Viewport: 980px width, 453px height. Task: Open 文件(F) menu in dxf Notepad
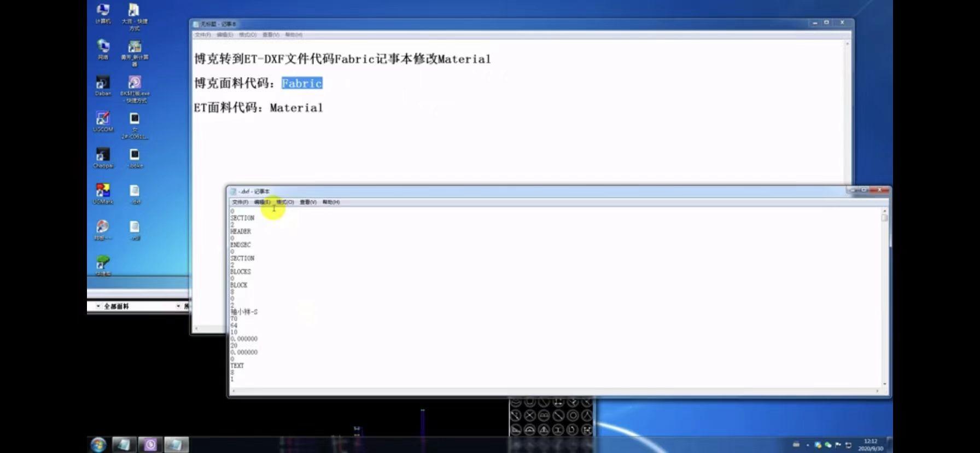click(x=240, y=202)
